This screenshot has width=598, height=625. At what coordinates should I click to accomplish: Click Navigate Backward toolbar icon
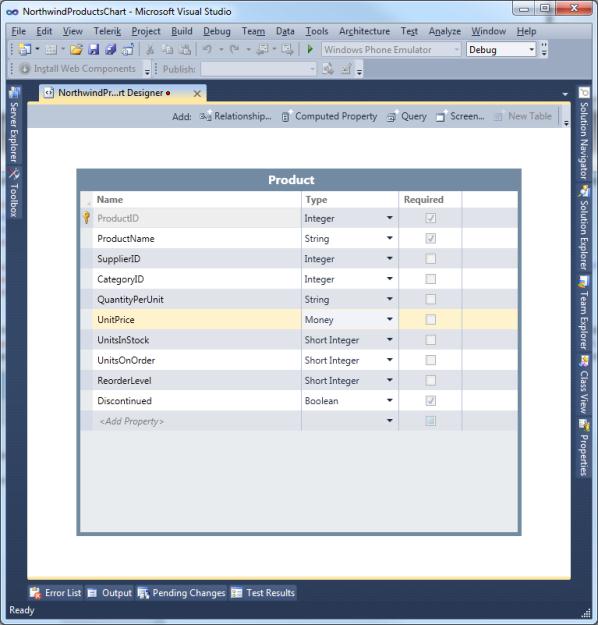click(x=263, y=49)
